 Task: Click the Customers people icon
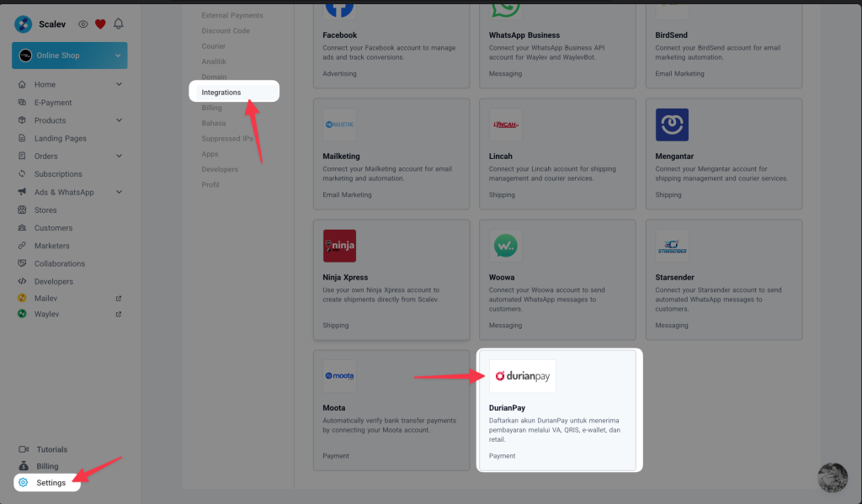[22, 227]
